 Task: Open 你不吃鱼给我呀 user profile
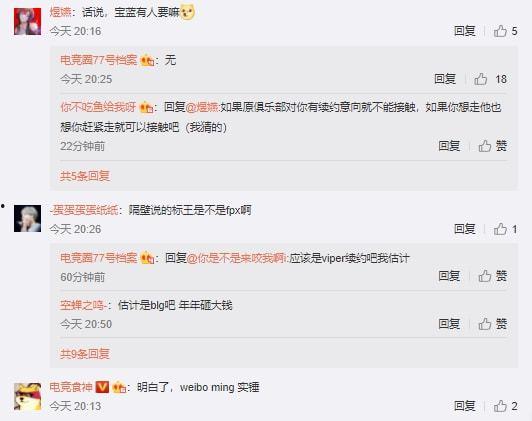click(98, 107)
